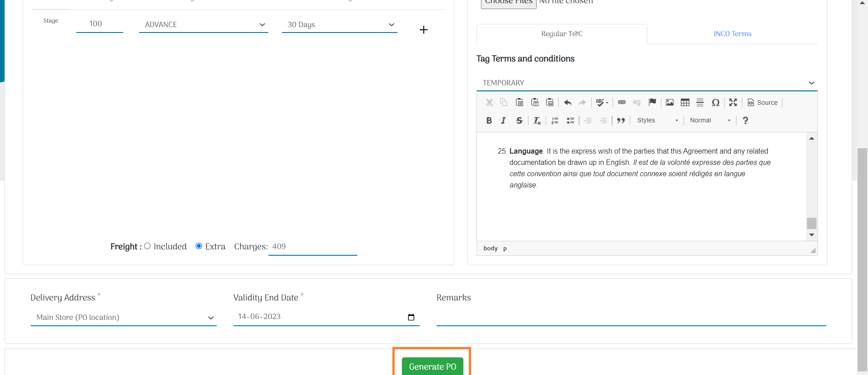
Task: Insert an image into terms editor
Action: [670, 103]
